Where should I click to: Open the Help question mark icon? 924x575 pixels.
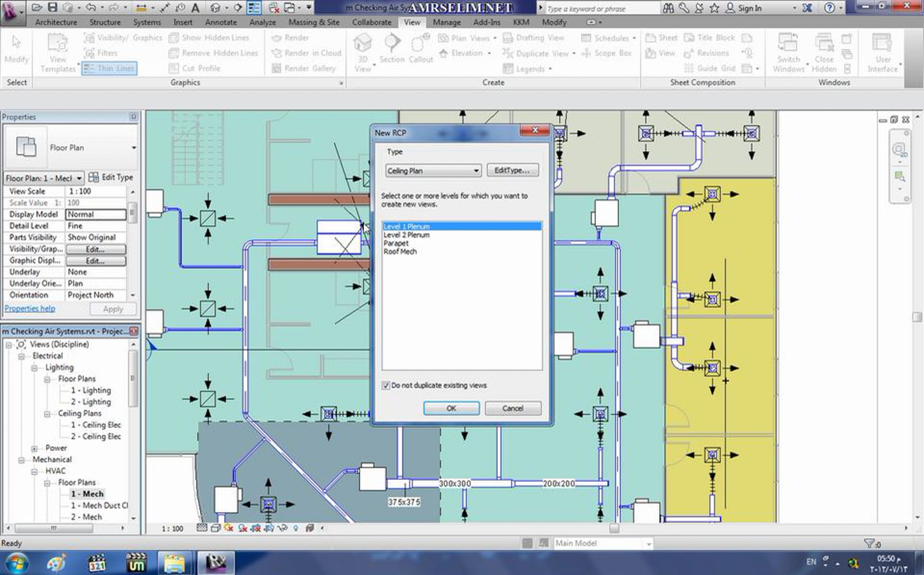click(x=830, y=8)
